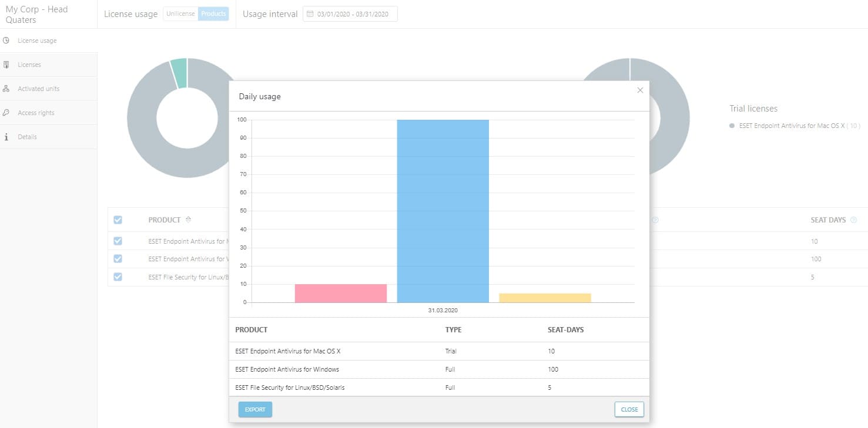Click the gray legend dot for Trial licenses

732,126
